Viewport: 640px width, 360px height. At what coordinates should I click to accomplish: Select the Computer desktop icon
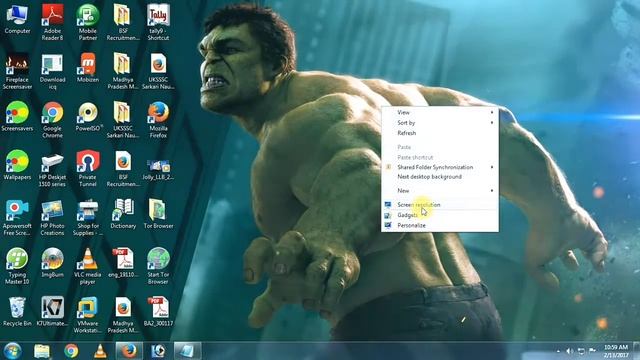click(17, 20)
